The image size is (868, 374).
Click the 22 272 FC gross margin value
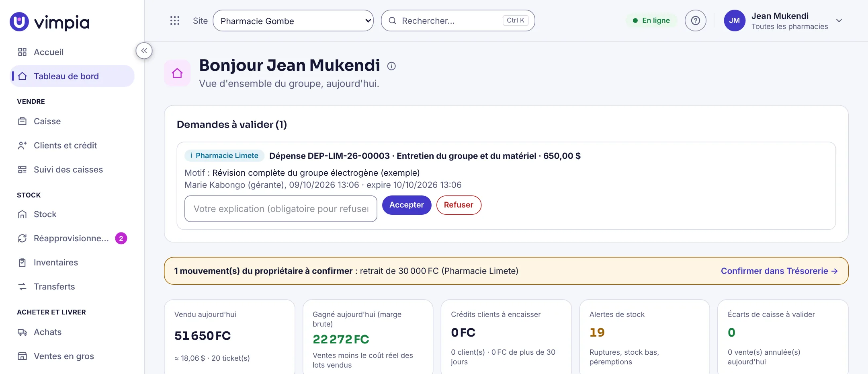pyautogui.click(x=341, y=339)
